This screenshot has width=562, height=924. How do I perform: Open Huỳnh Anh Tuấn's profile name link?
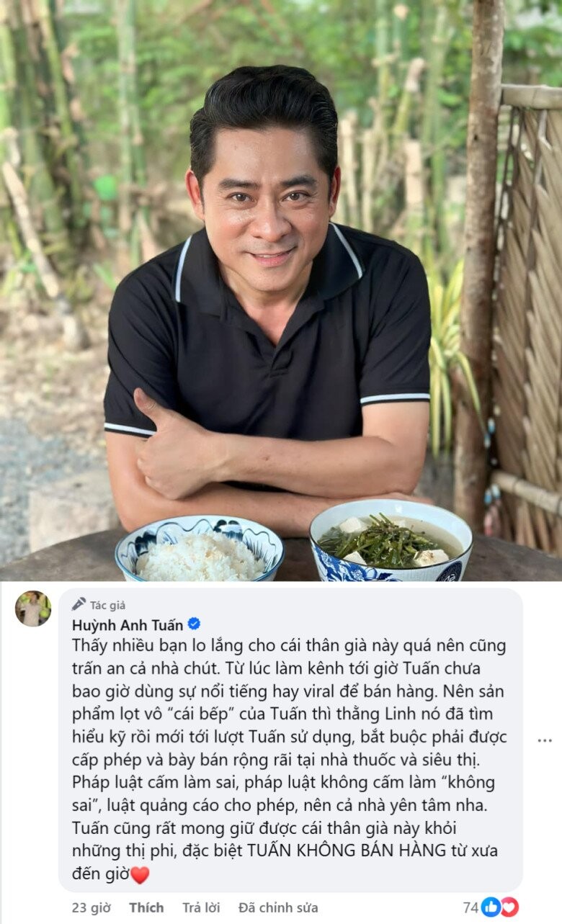(x=128, y=624)
